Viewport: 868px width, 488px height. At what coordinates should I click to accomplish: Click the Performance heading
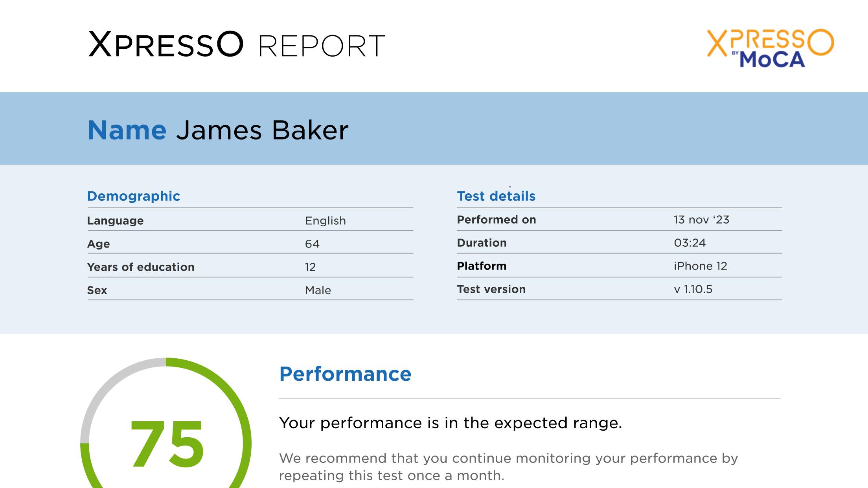point(345,374)
